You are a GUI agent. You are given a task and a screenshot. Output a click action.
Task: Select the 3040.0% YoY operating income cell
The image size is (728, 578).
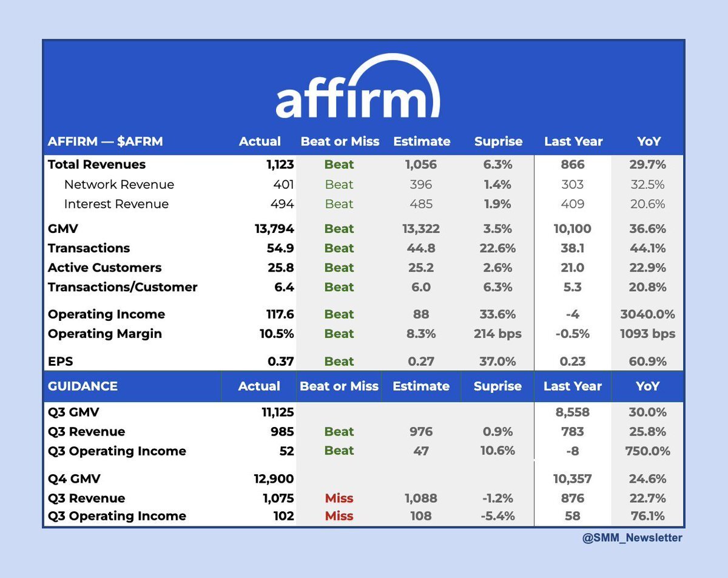click(x=647, y=314)
